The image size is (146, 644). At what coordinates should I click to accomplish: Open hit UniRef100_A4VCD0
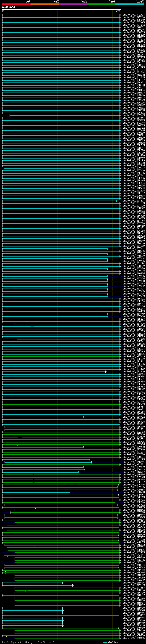(x=134, y=17)
